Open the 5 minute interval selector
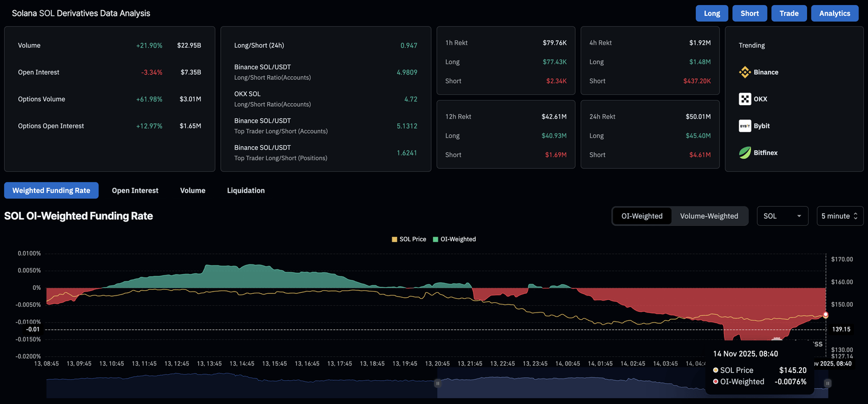 point(840,216)
